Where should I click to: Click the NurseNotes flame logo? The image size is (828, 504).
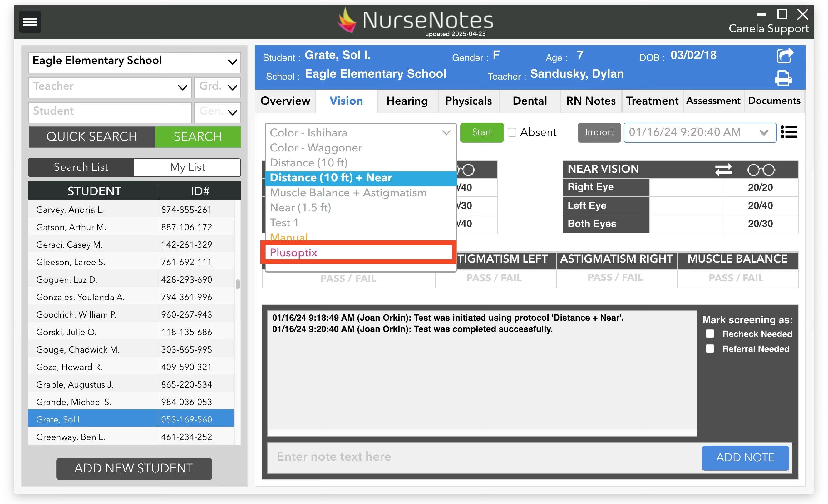pos(347,21)
